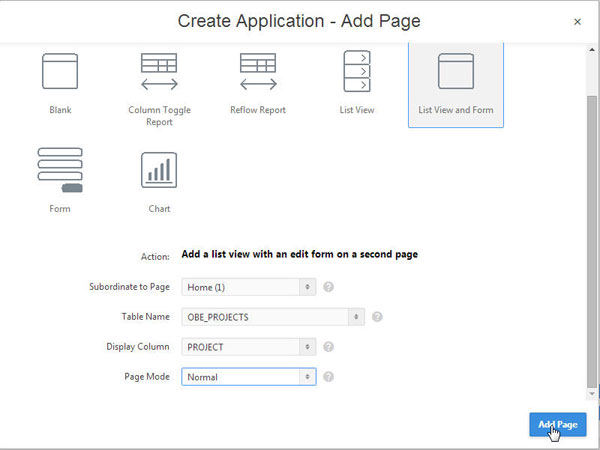Choose the List View and Form page type

(456, 84)
